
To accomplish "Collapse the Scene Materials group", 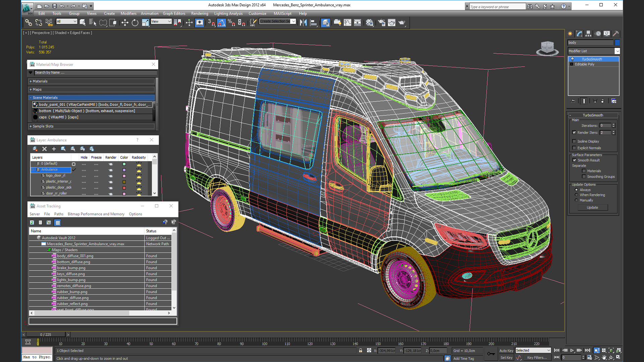I will pyautogui.click(x=92, y=98).
